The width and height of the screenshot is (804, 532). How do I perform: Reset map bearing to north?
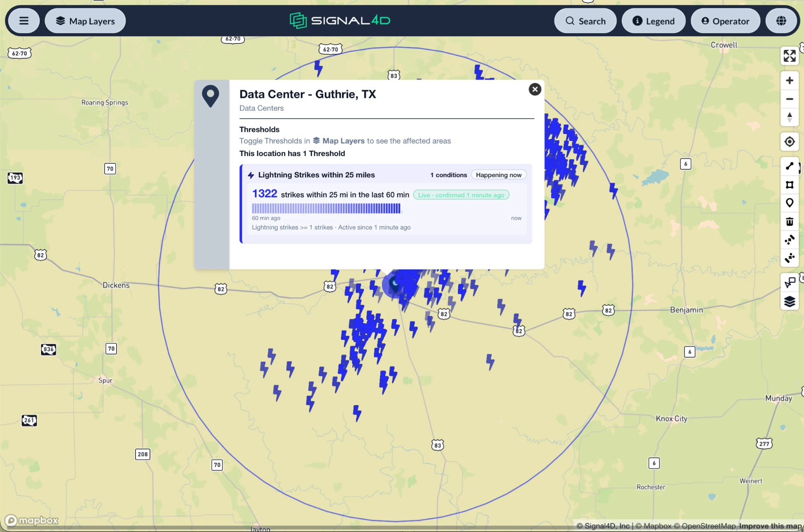coord(790,117)
